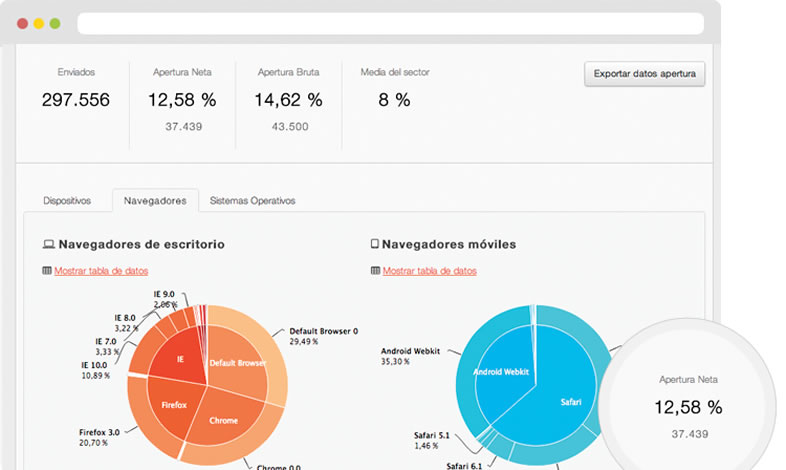Screen dimensions: 786x470
Task: Click the red close window dot
Action: pos(23,24)
